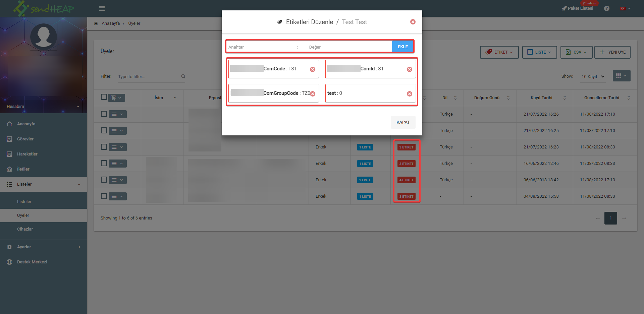Viewport: 644px width, 314px height.
Task: Open Görevler in the sidebar
Action: [44, 139]
